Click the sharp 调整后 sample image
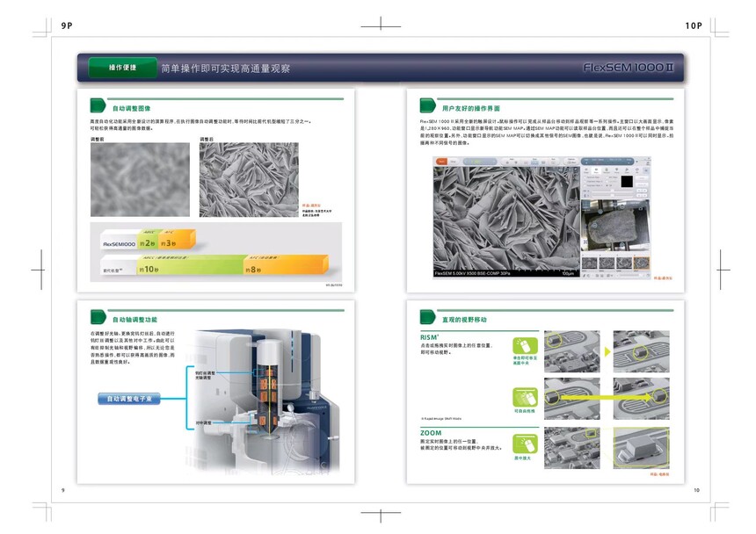 pyautogui.click(x=249, y=179)
